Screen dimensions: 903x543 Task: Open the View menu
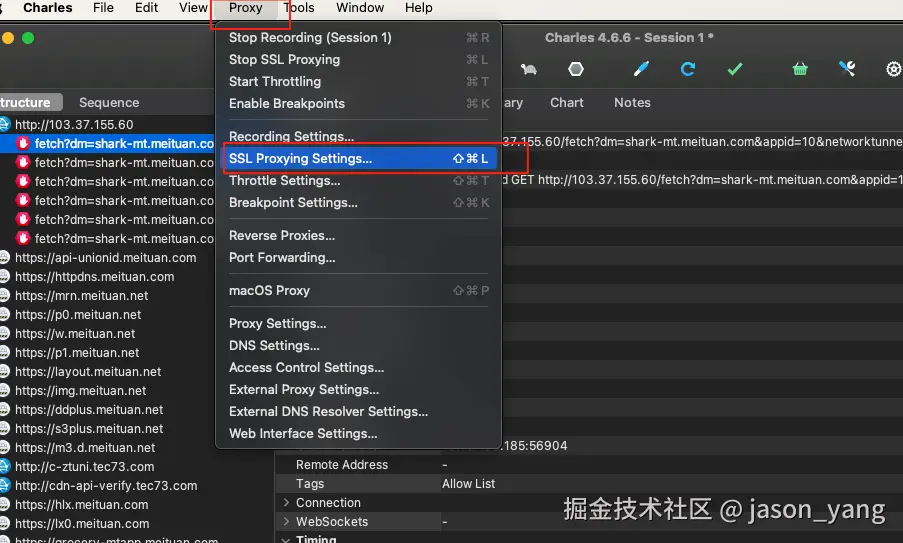click(x=193, y=8)
